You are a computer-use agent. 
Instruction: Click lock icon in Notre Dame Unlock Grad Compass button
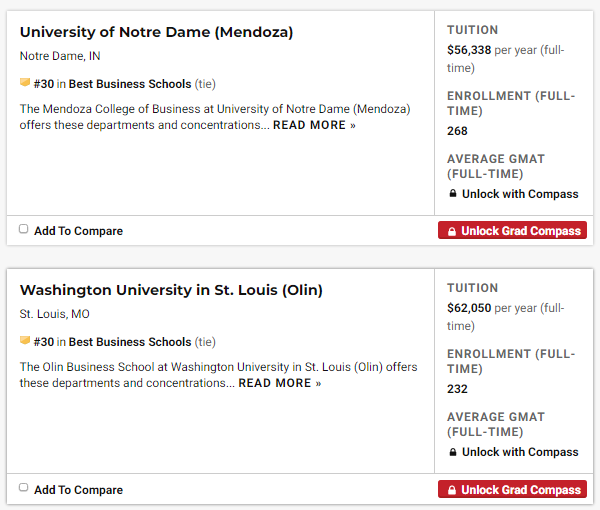pos(451,231)
